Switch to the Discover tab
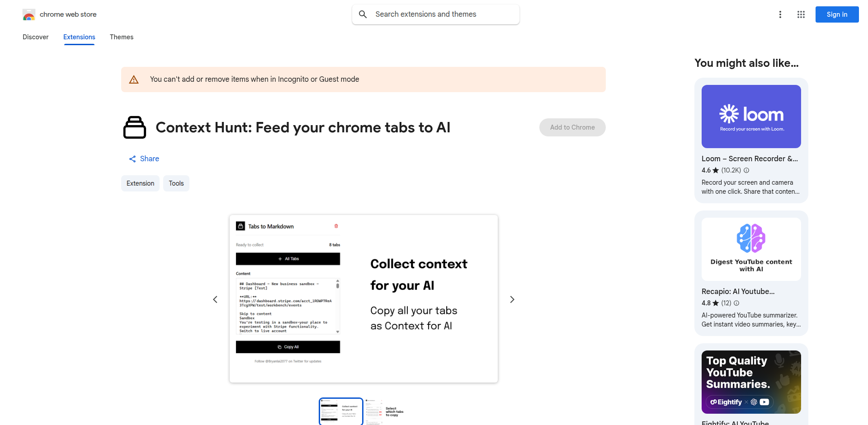Image resolution: width=868 pixels, height=425 pixels. [36, 37]
